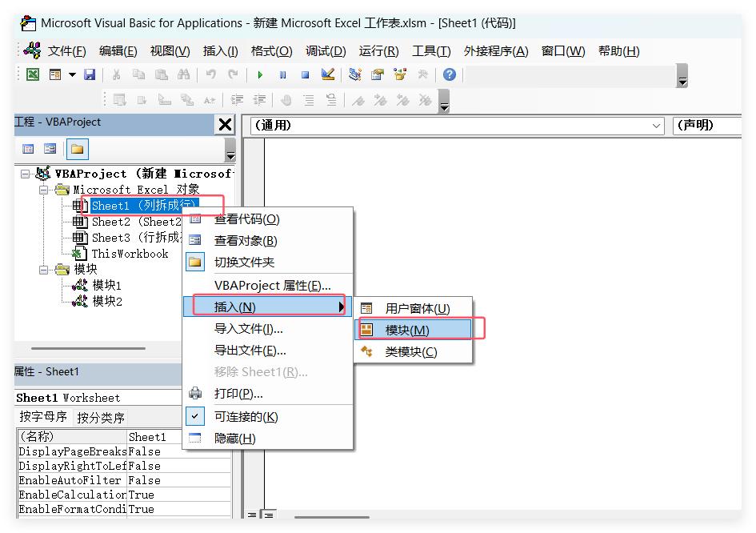Click the View Microsoft Excel toolbar icon
Viewport: 756px width, 533px height.
tap(32, 74)
